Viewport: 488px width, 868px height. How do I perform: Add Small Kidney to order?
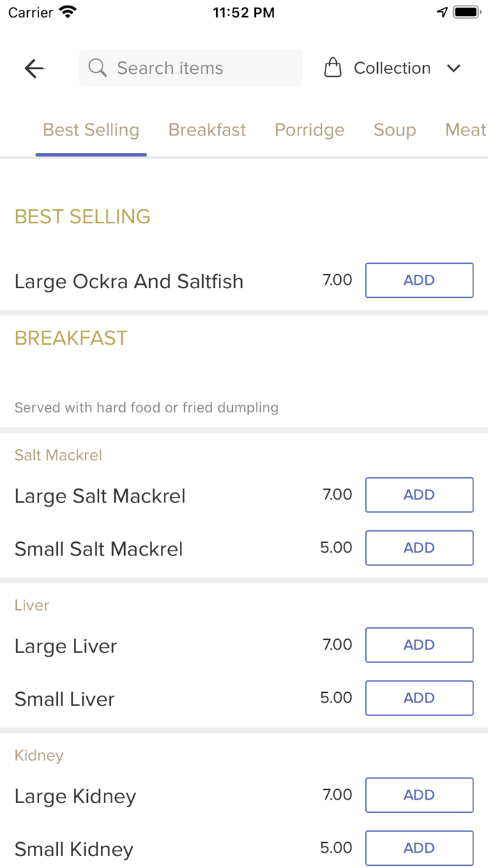[x=419, y=848]
